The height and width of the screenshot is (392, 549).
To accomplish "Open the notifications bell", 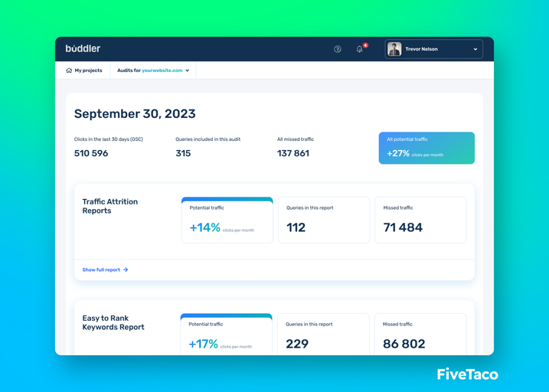I will coord(360,49).
